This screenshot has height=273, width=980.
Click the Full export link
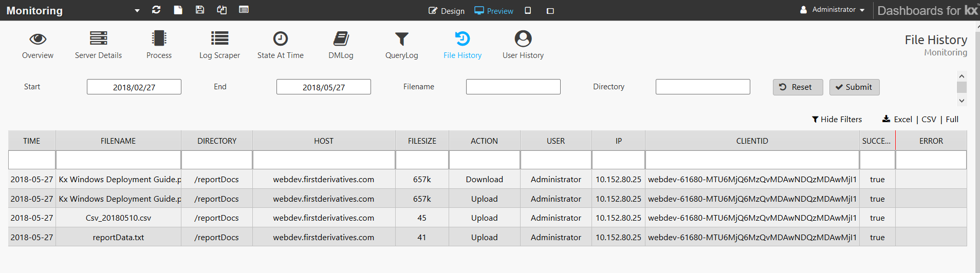pos(952,119)
